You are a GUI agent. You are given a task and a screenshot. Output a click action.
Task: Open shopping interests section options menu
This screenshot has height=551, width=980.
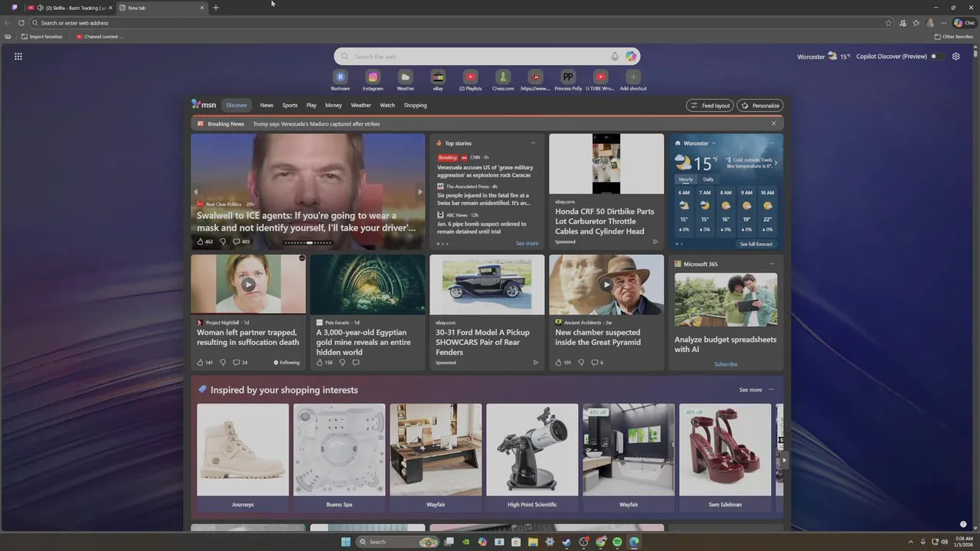click(771, 390)
